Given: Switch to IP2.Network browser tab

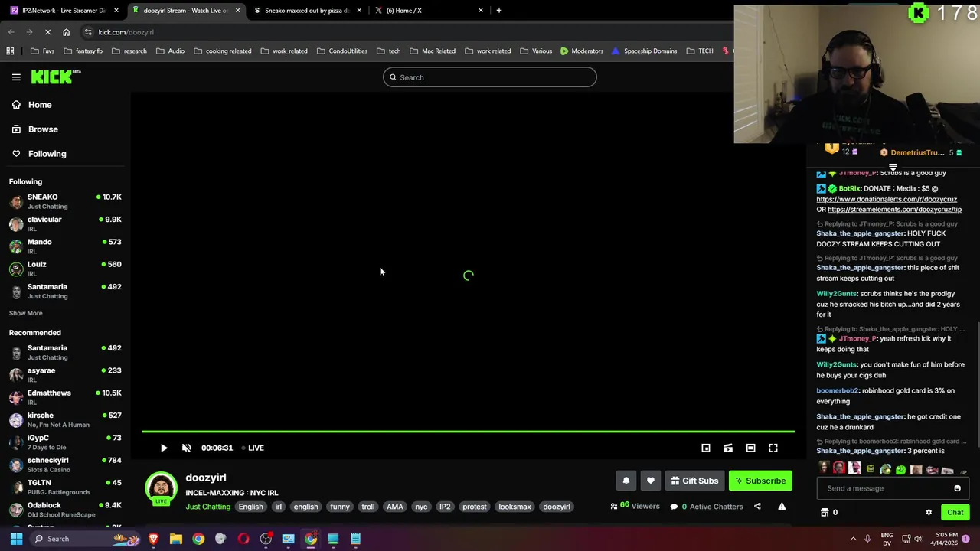Looking at the screenshot, I should [x=64, y=10].
